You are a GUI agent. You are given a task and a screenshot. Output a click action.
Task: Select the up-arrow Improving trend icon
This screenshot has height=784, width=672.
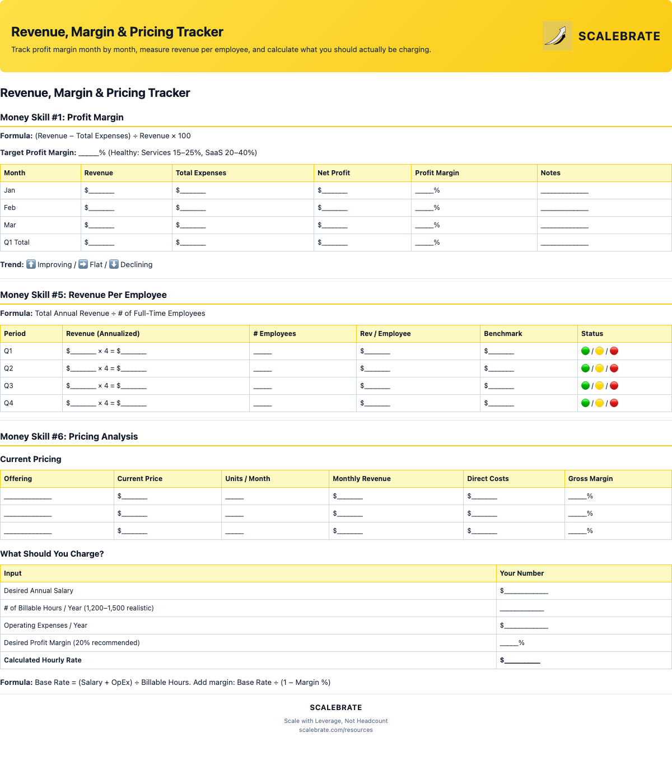31,264
